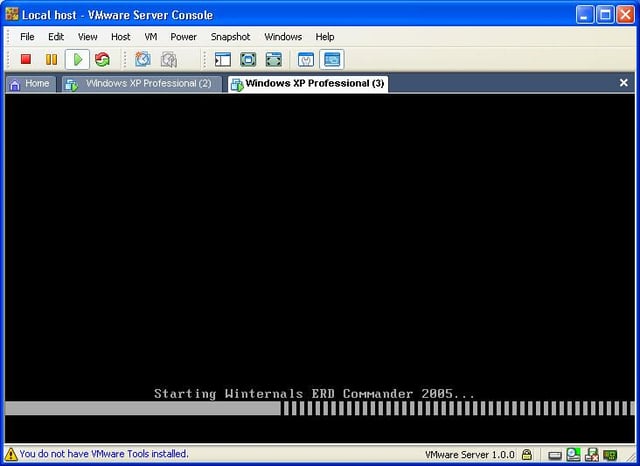Open the Snapshot menu
640x466 pixels.
pyautogui.click(x=230, y=37)
